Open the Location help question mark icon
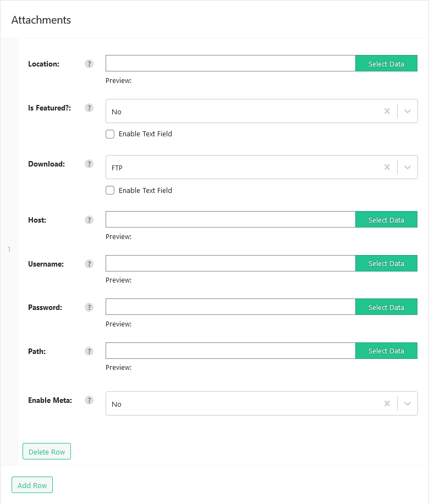The width and height of the screenshot is (429, 504). tap(89, 64)
